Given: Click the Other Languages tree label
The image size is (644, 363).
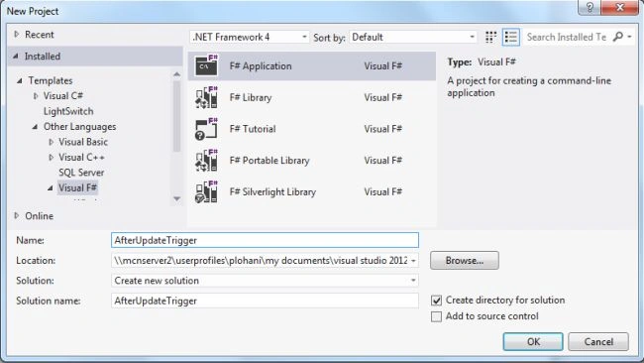Looking at the screenshot, I should pyautogui.click(x=79, y=127).
